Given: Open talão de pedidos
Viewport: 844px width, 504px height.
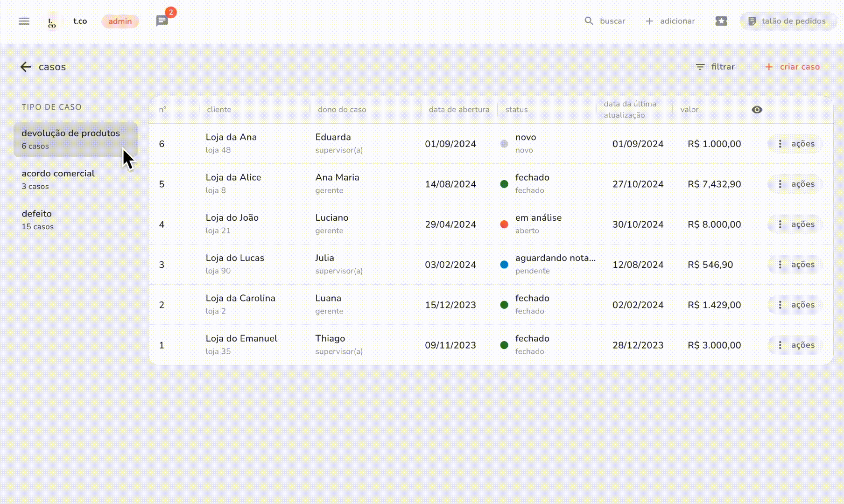Looking at the screenshot, I should (787, 21).
